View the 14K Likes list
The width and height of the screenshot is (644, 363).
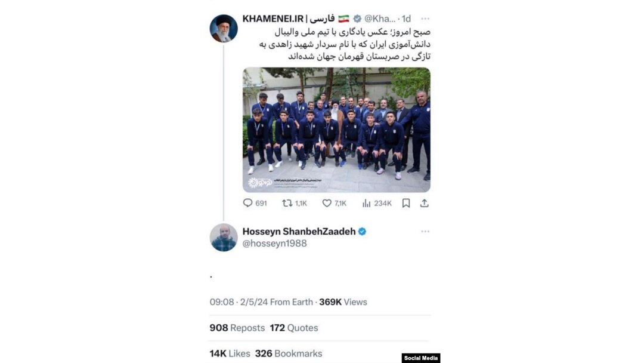tap(230, 353)
